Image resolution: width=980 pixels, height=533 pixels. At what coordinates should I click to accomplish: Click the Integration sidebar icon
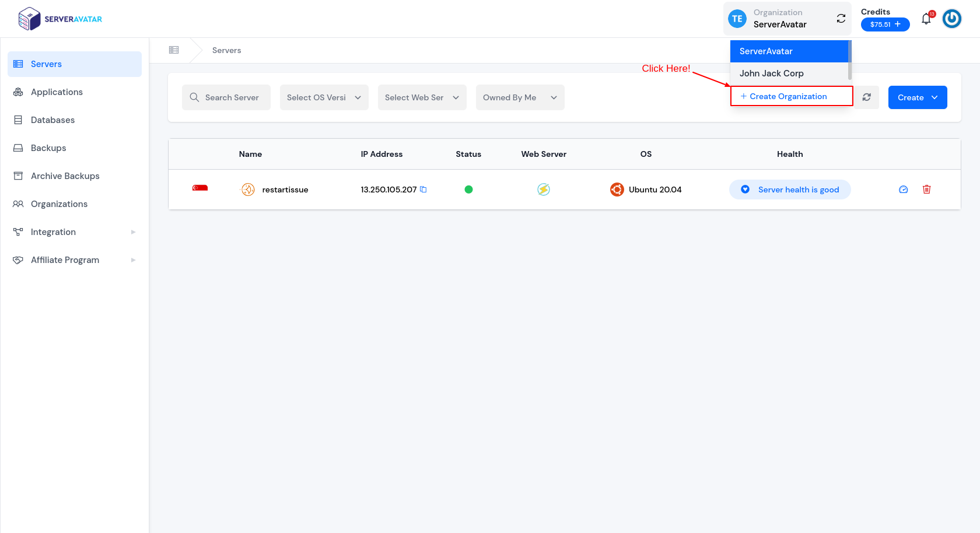(18, 232)
